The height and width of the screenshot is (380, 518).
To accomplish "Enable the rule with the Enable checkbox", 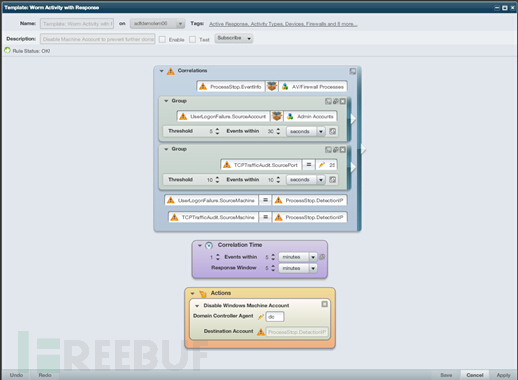I will [162, 39].
